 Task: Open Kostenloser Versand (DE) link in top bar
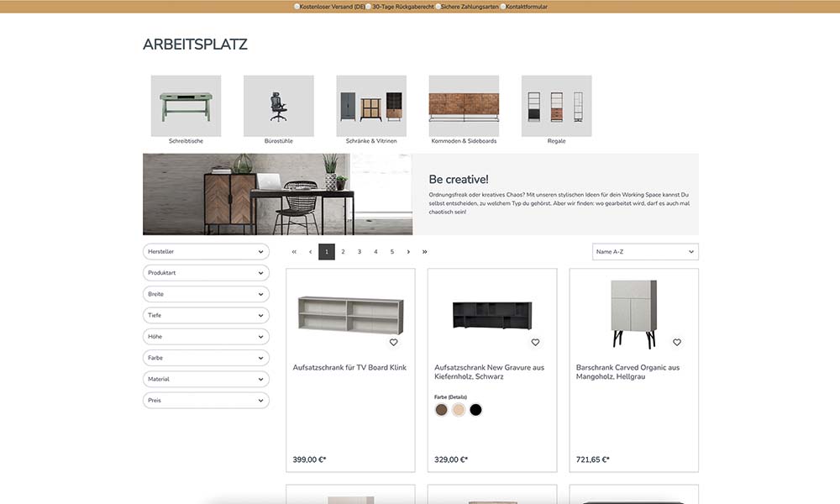332,7
